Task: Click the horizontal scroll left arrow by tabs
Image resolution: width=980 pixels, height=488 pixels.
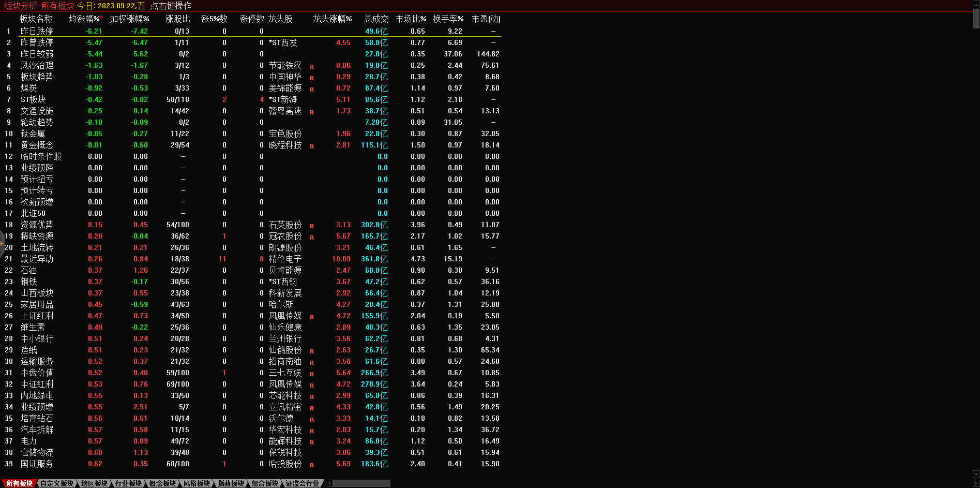Action: click(329, 483)
